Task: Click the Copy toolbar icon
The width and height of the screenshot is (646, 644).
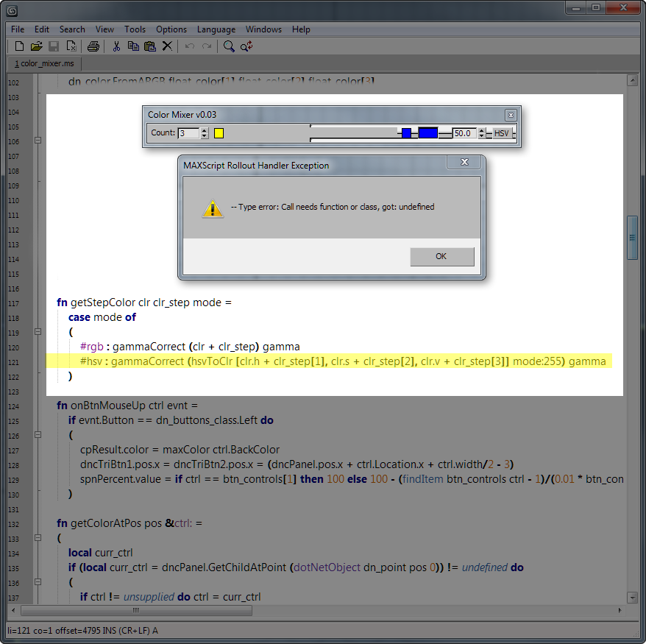Action: (x=133, y=46)
